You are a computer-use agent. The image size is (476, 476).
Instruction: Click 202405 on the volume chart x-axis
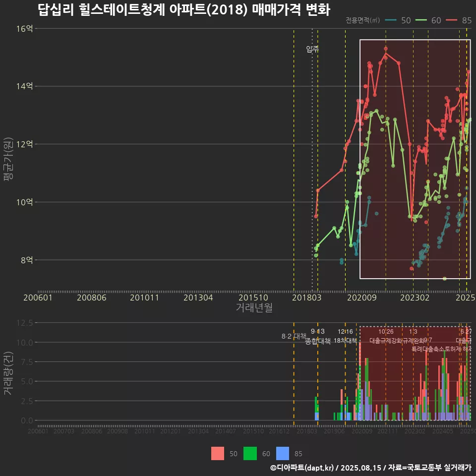(x=443, y=431)
